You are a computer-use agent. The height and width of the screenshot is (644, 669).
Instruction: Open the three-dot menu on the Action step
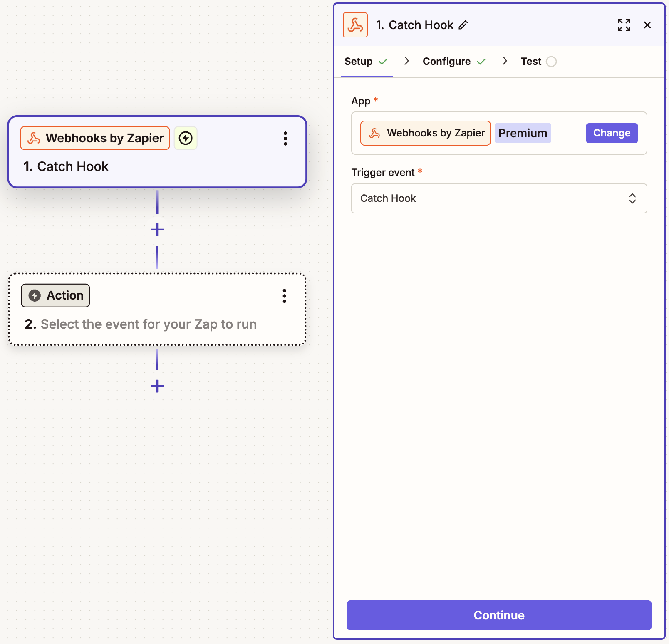click(284, 296)
